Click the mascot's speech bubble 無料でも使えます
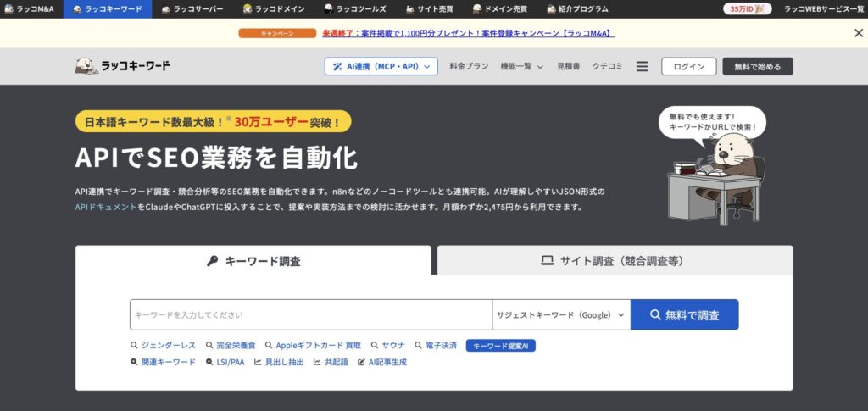Image resolution: width=868 pixels, height=411 pixels. click(x=712, y=122)
